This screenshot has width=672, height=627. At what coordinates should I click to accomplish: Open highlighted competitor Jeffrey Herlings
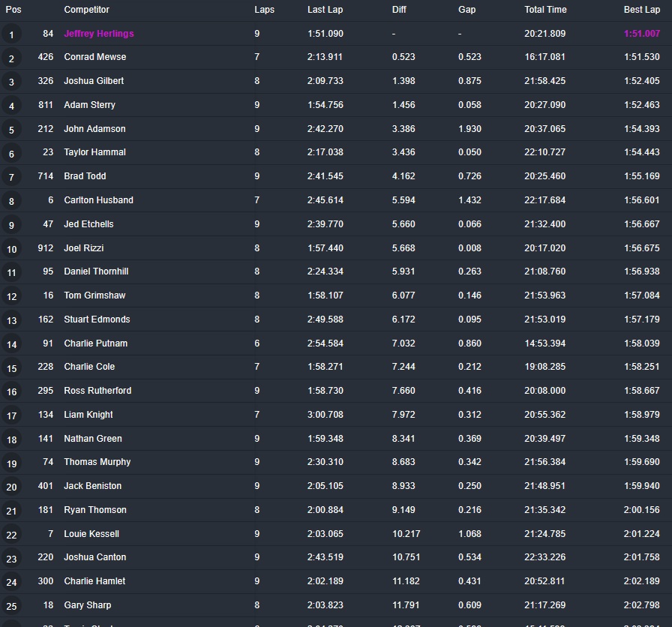coord(99,34)
